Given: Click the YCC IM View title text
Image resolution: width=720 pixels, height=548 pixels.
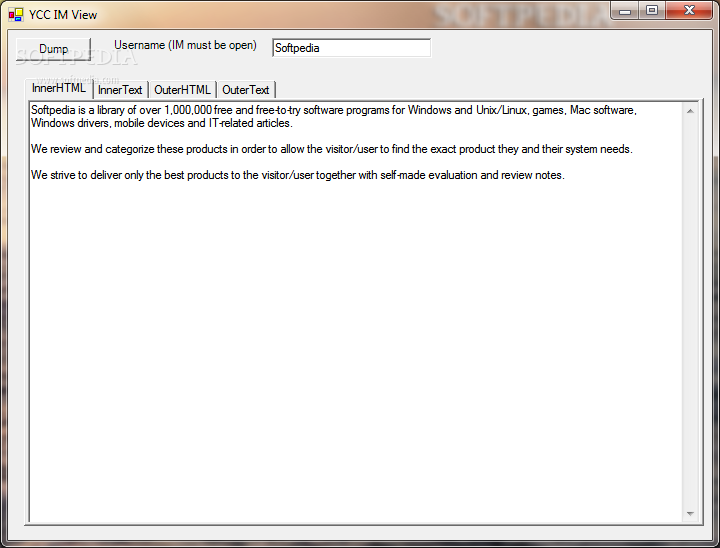Looking at the screenshot, I should coord(63,15).
